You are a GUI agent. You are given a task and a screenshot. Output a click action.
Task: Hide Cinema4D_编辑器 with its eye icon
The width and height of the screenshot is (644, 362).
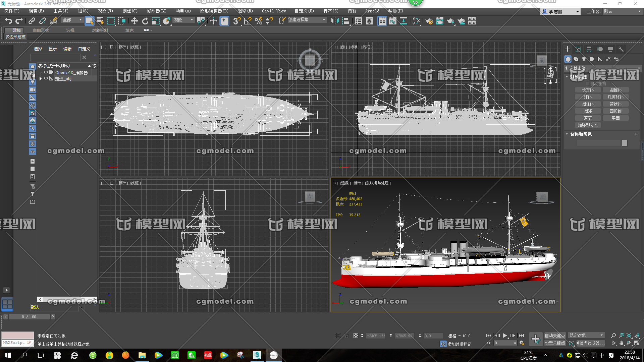(x=46, y=72)
